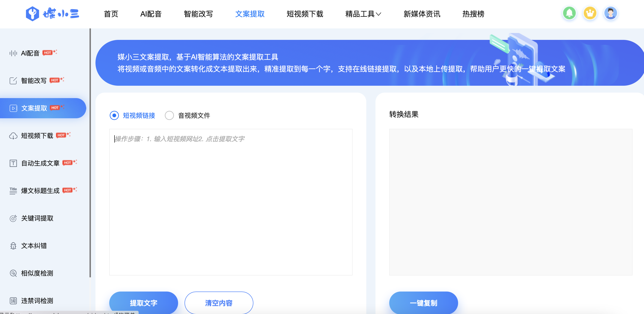This screenshot has height=314, width=644.
Task: Click the 关键词提取 target icon
Action: tap(13, 218)
